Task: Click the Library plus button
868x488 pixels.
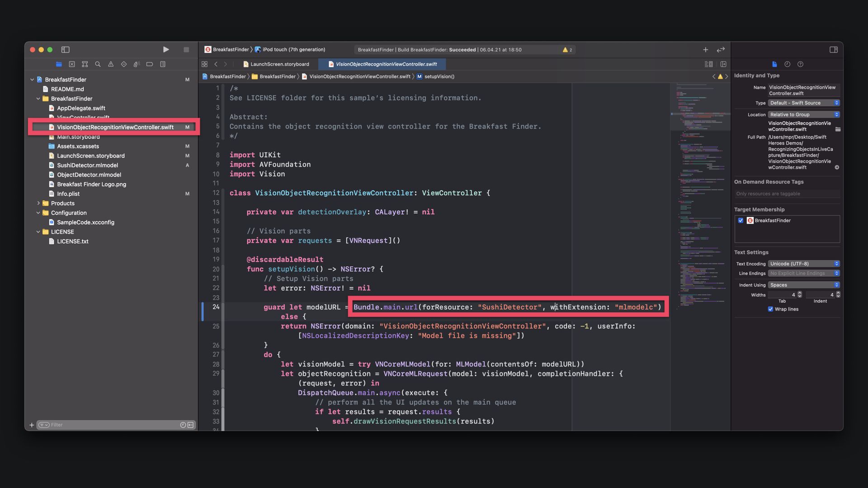Action: tap(705, 50)
